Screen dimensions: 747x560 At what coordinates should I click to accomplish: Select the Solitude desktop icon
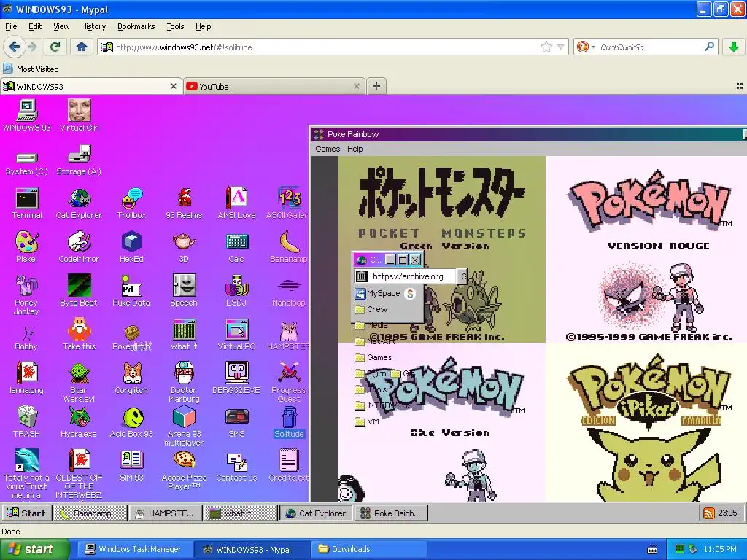tap(289, 422)
